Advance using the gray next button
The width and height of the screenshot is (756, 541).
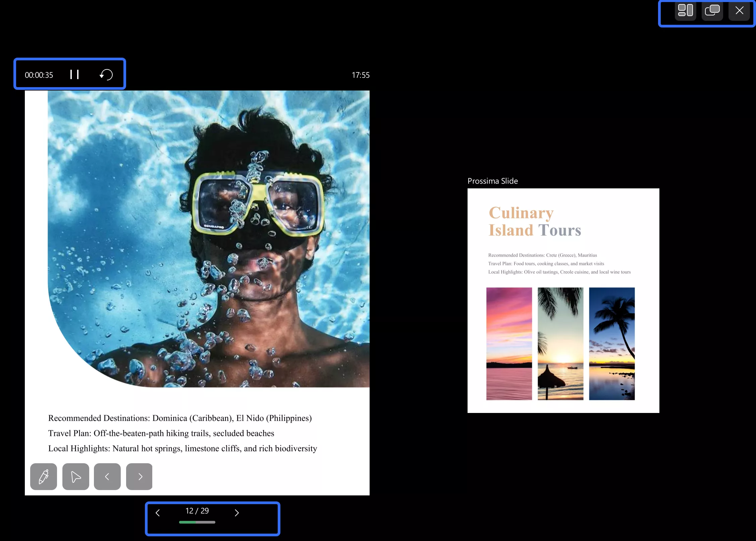click(140, 476)
